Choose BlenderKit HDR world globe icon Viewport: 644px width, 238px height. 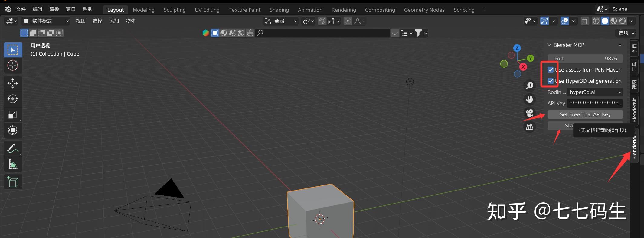point(241,33)
